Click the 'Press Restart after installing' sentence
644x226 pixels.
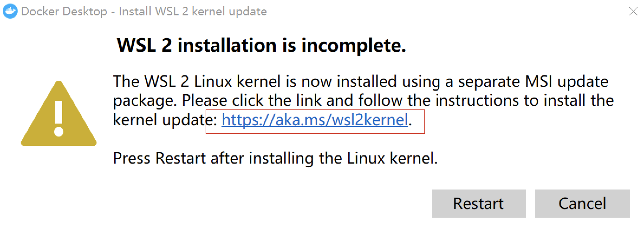tap(212, 158)
